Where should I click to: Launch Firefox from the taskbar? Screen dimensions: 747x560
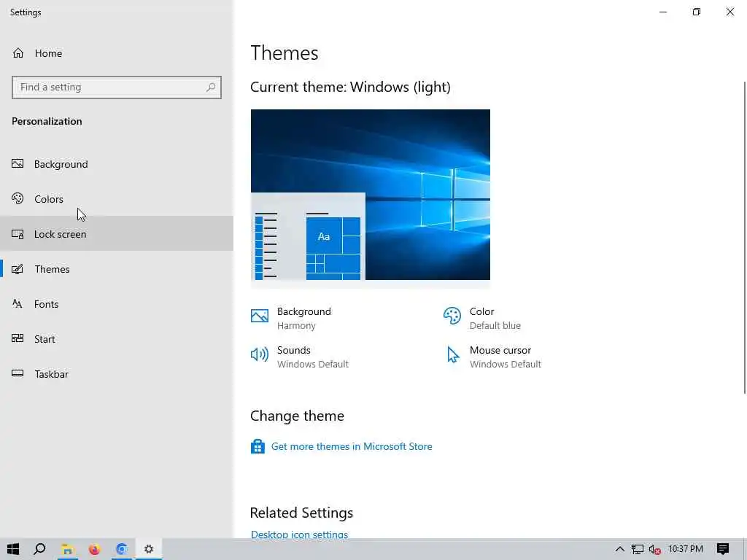[94, 549]
